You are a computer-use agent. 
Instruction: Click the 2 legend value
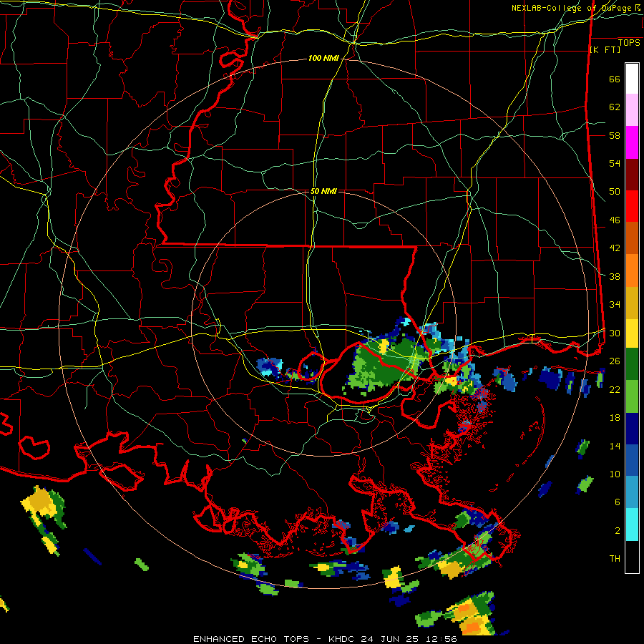click(x=618, y=531)
